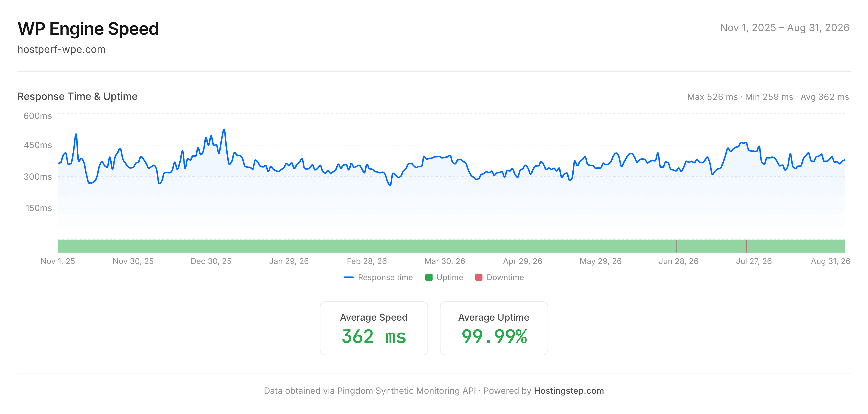Click the 'Nov 1, 25' x-axis label
The height and width of the screenshot is (414, 868).
(58, 261)
